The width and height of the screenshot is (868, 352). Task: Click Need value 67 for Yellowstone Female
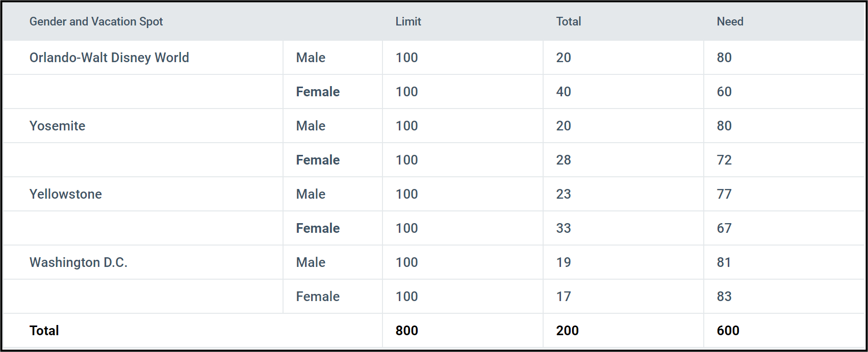(724, 228)
